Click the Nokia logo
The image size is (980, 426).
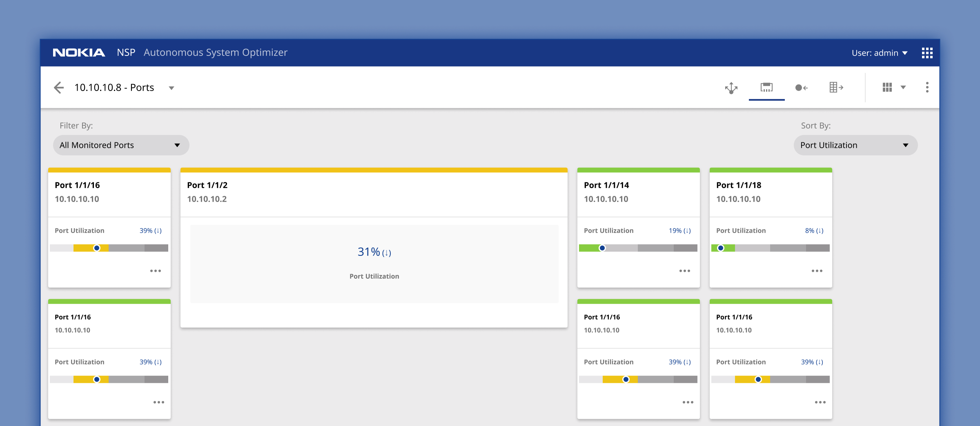click(x=79, y=53)
